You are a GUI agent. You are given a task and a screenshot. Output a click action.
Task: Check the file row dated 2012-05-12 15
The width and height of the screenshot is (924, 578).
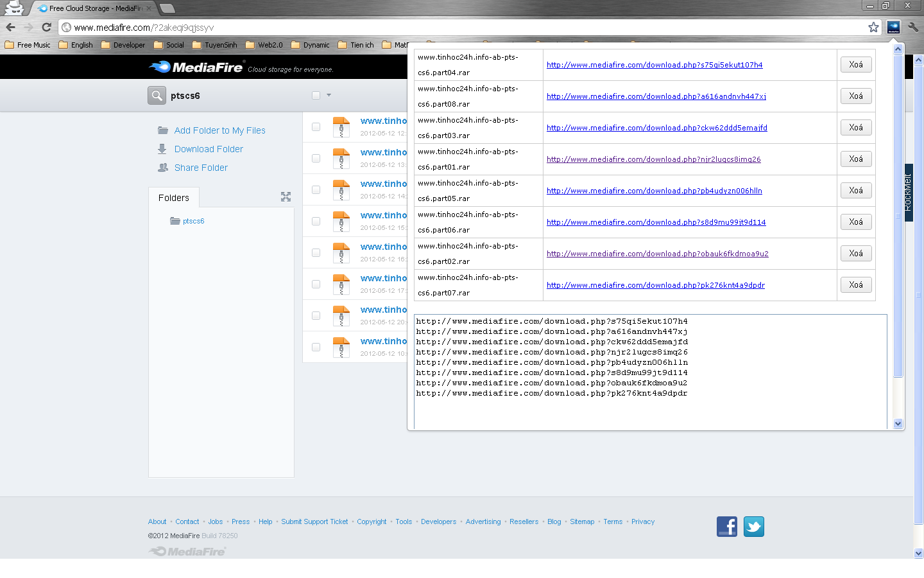[316, 221]
